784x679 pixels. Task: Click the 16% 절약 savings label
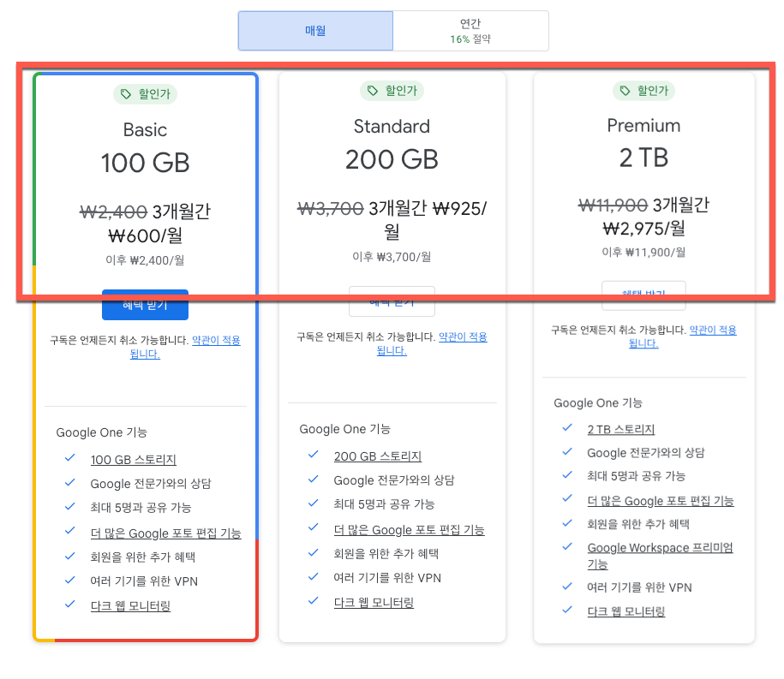pyautogui.click(x=470, y=39)
